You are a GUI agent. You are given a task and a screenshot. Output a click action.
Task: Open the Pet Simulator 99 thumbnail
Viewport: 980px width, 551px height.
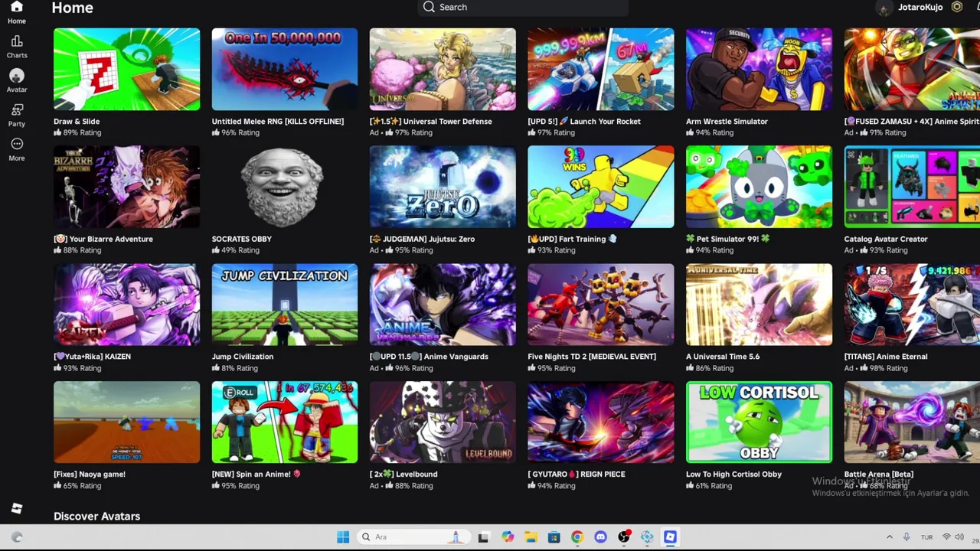coord(759,187)
